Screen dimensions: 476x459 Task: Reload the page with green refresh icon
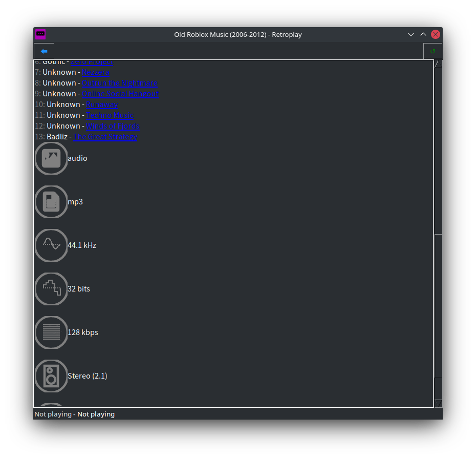(x=432, y=51)
